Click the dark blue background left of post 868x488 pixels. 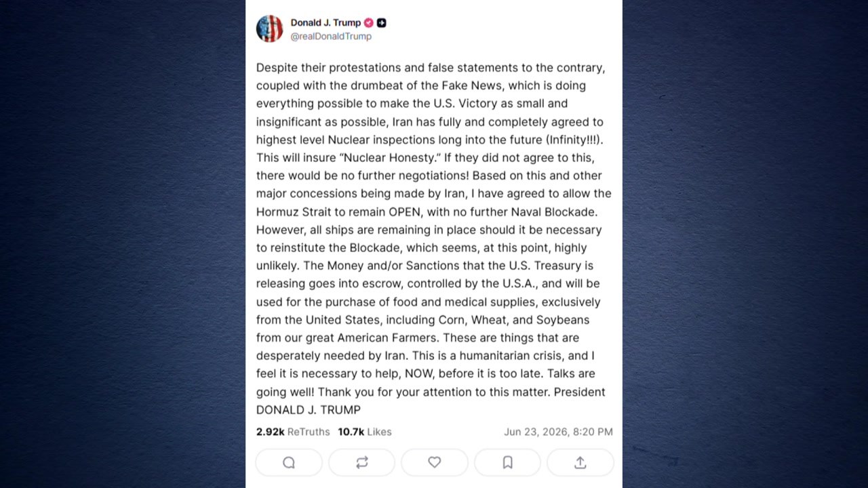click(122, 244)
